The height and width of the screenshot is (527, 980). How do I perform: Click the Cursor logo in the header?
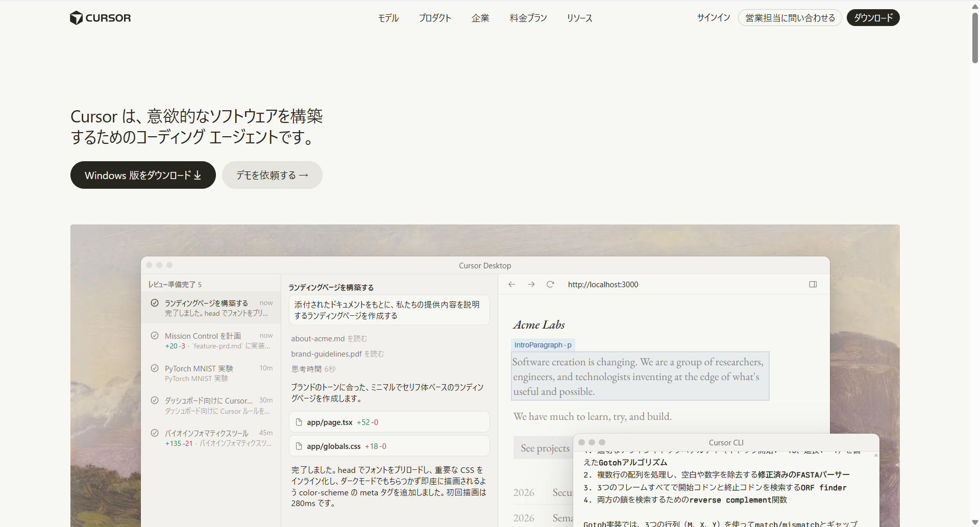coord(100,18)
